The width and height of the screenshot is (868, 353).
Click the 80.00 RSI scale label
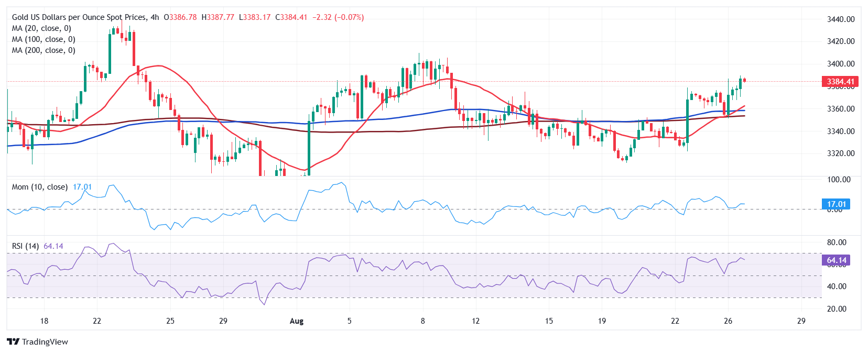coord(837,242)
